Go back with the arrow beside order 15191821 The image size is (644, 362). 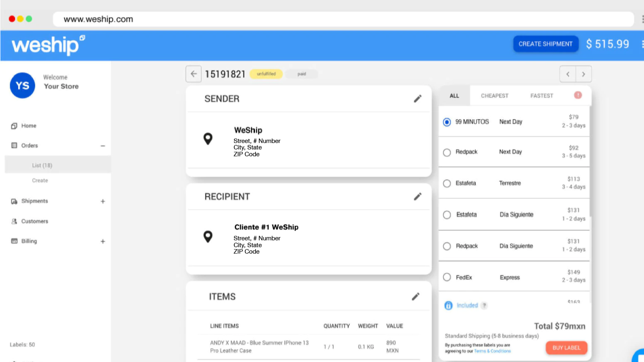pyautogui.click(x=194, y=74)
